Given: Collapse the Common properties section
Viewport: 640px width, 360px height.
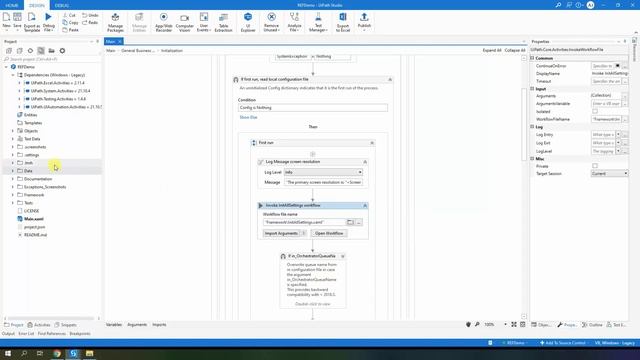Looking at the screenshot, I should (533, 58).
